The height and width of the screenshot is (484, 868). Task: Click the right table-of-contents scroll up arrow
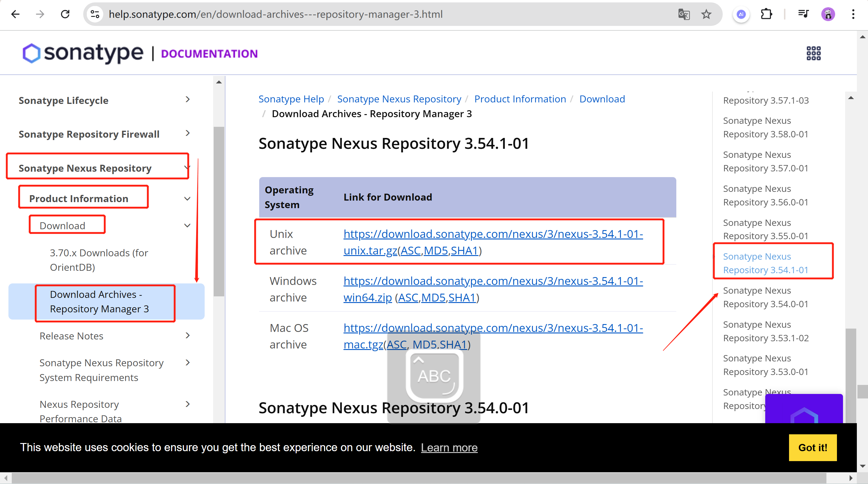click(851, 98)
